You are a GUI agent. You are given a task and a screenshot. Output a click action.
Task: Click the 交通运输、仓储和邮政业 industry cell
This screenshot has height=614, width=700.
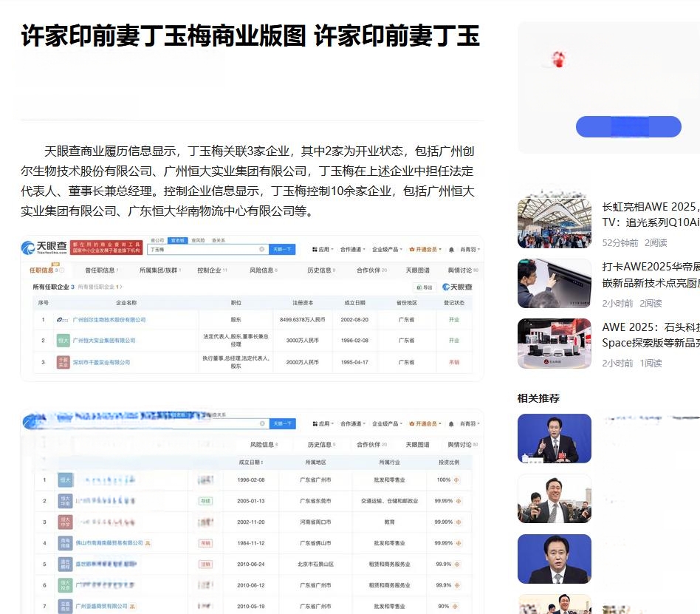(389, 501)
